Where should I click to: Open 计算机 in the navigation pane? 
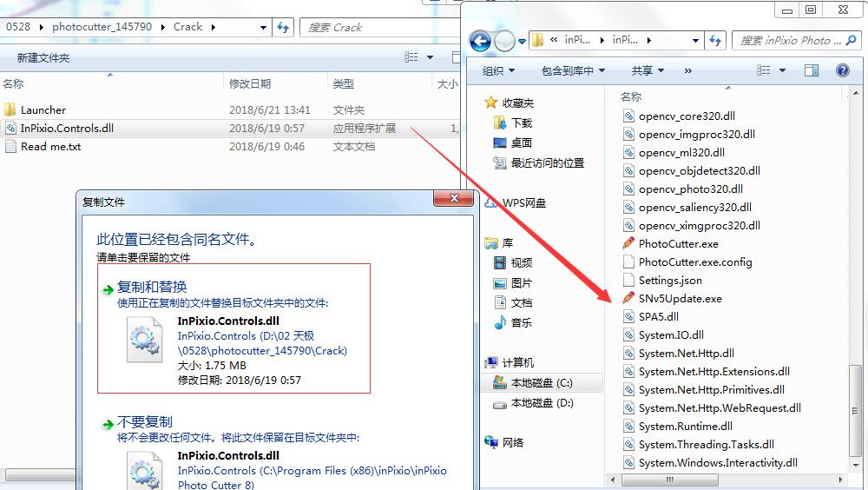(517, 362)
